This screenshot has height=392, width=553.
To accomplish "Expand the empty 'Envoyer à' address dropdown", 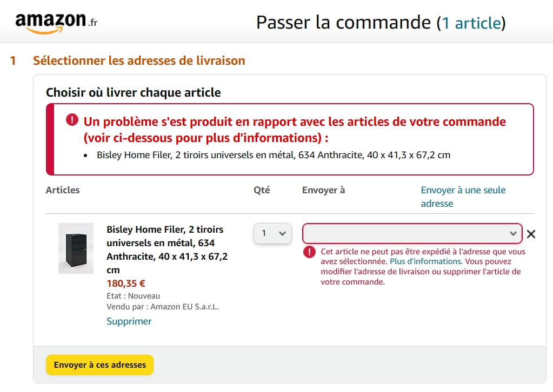I will [412, 233].
